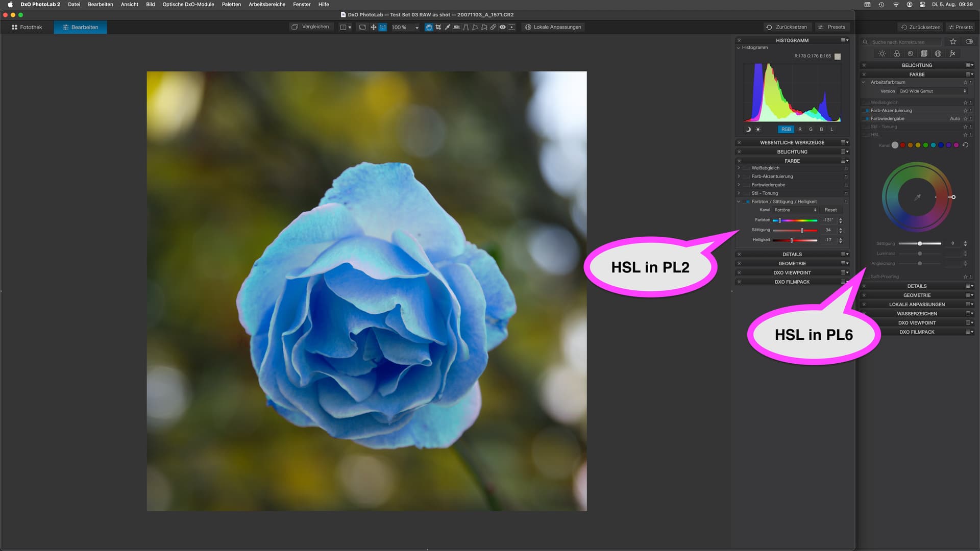Viewport: 980px width, 551px height.
Task: Click the Lokale Anpassungen button
Action: (x=553, y=27)
